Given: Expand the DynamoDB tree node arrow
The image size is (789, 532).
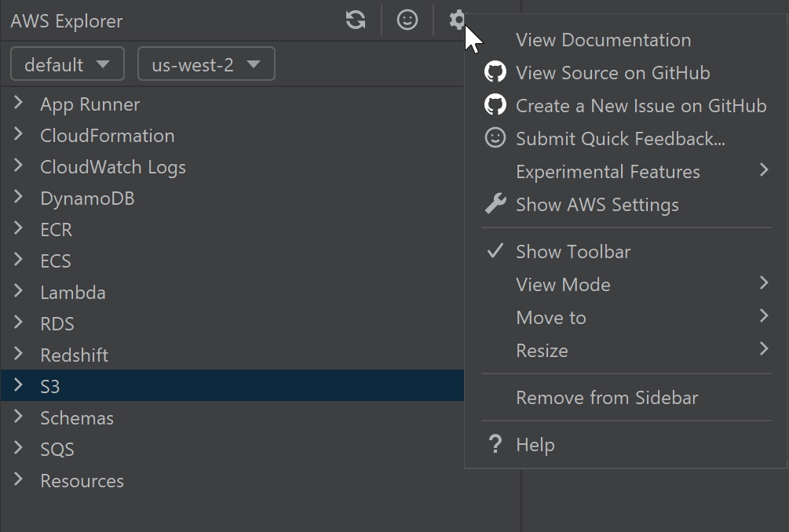Looking at the screenshot, I should point(19,198).
